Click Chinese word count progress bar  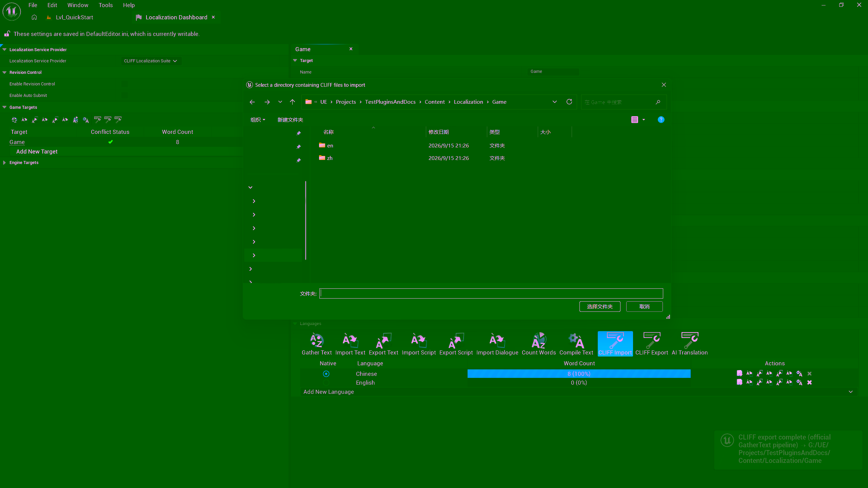coord(579,374)
